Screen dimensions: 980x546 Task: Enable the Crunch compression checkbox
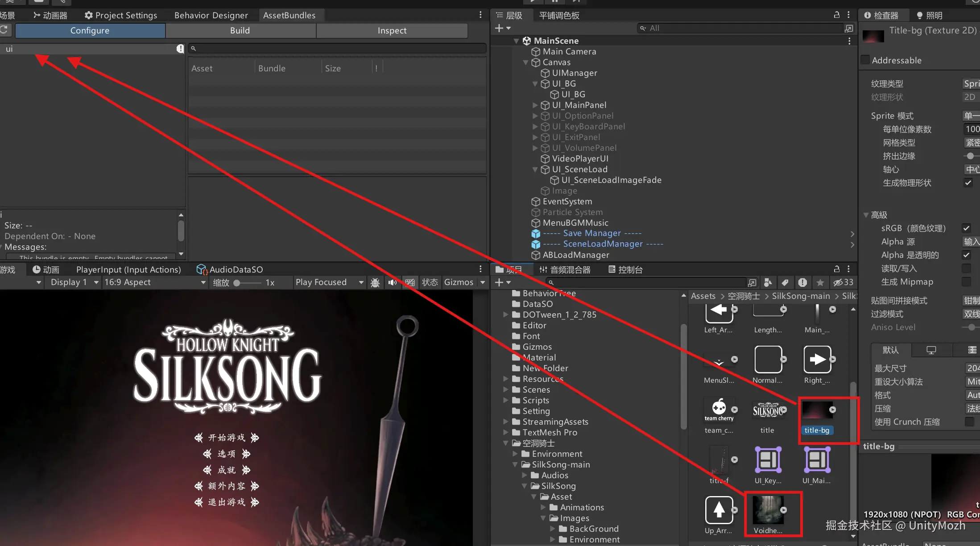969,422
